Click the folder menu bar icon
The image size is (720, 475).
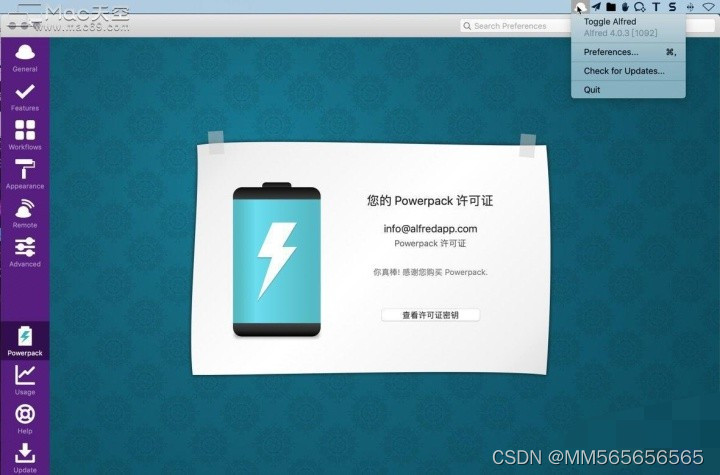[x=611, y=6]
